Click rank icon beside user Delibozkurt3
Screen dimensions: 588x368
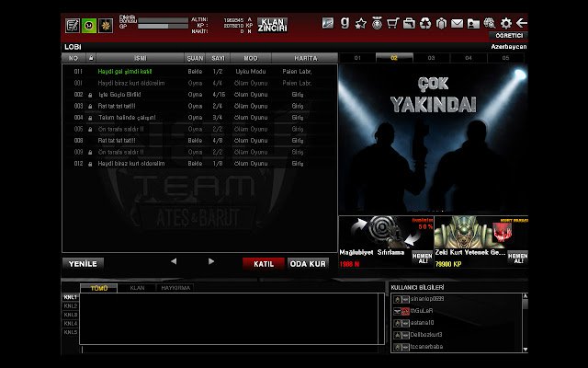pyautogui.click(x=397, y=335)
